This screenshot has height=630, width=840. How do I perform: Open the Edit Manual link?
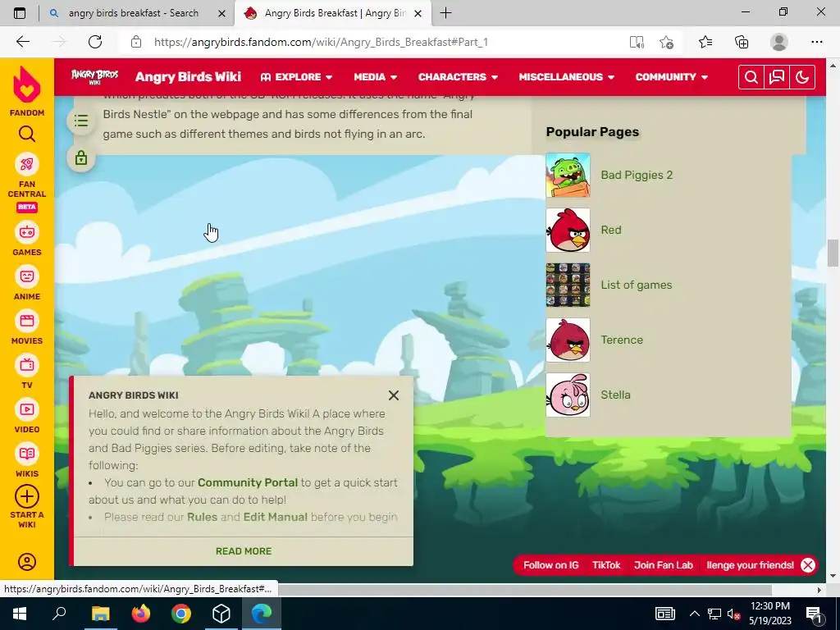pos(276,517)
